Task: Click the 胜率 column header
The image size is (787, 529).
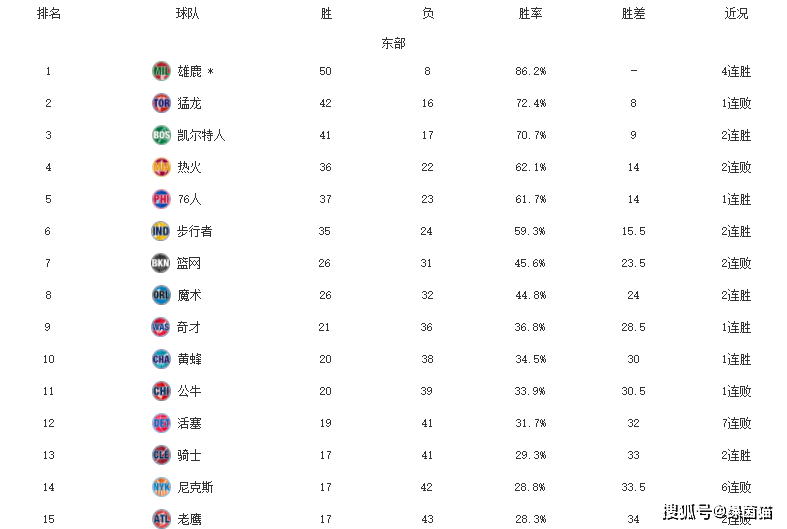Action: (x=531, y=14)
